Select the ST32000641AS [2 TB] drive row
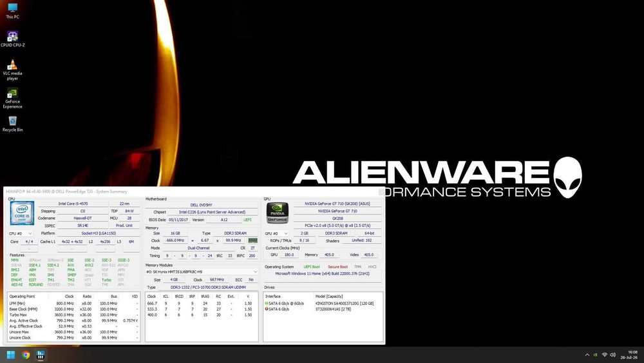The image size is (644, 363). click(x=323, y=309)
